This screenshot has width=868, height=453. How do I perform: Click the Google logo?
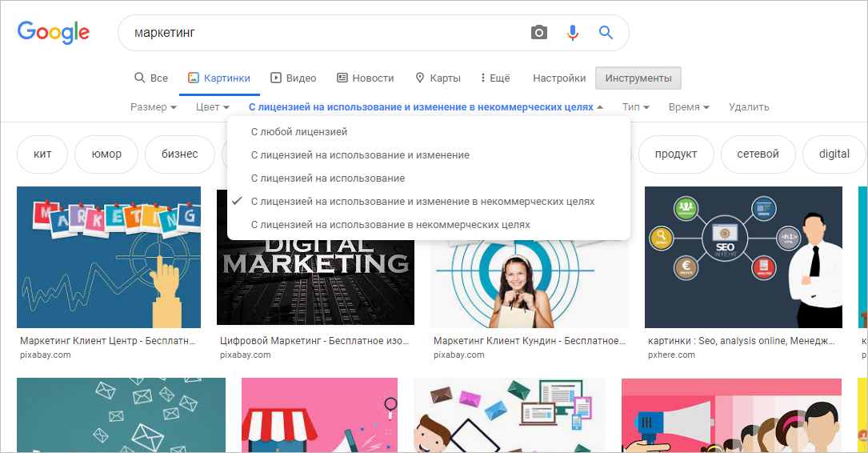54,32
